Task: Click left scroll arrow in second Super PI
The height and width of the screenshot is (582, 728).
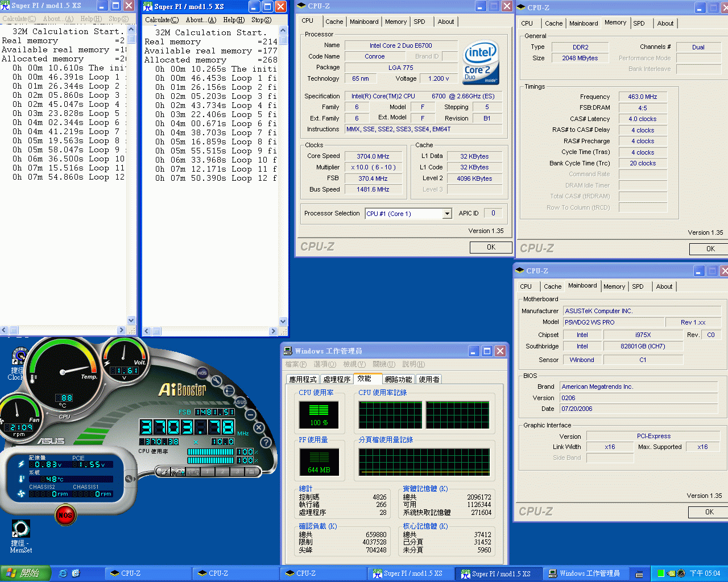Action: point(147,331)
